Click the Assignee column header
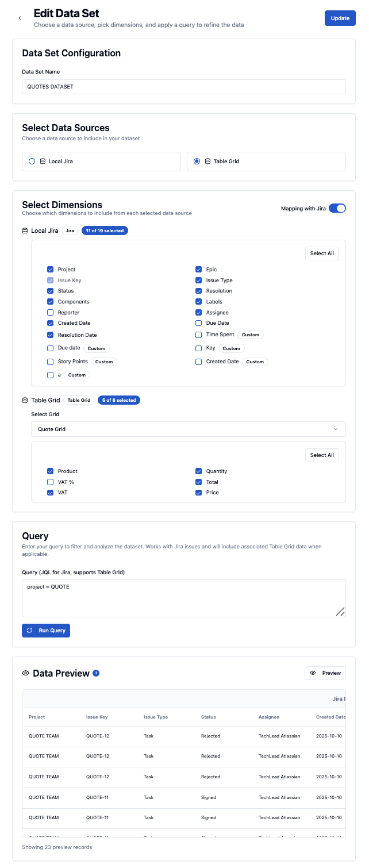This screenshot has width=369, height=868. pyautogui.click(x=268, y=717)
